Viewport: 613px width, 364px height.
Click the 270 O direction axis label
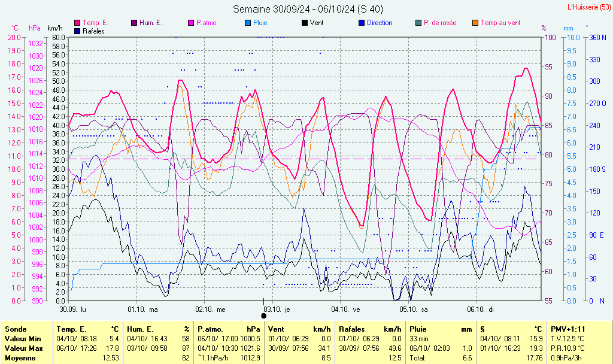[x=598, y=104]
